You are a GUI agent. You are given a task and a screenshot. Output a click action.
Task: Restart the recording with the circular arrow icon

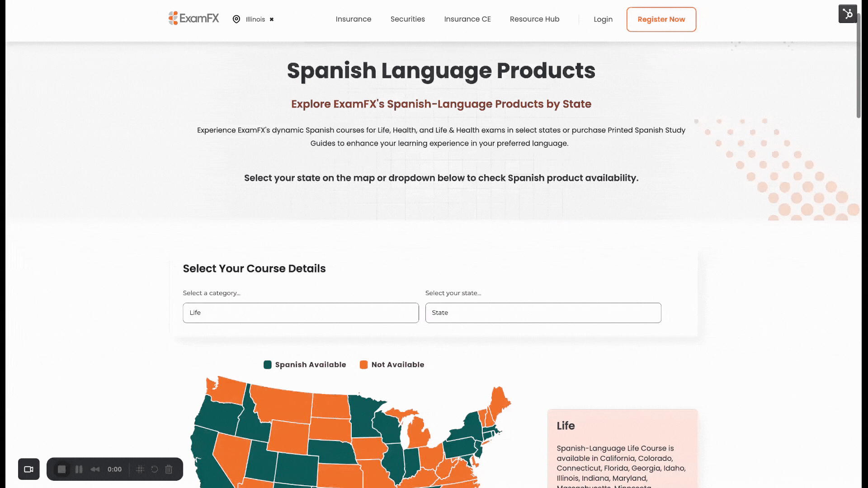(x=154, y=469)
